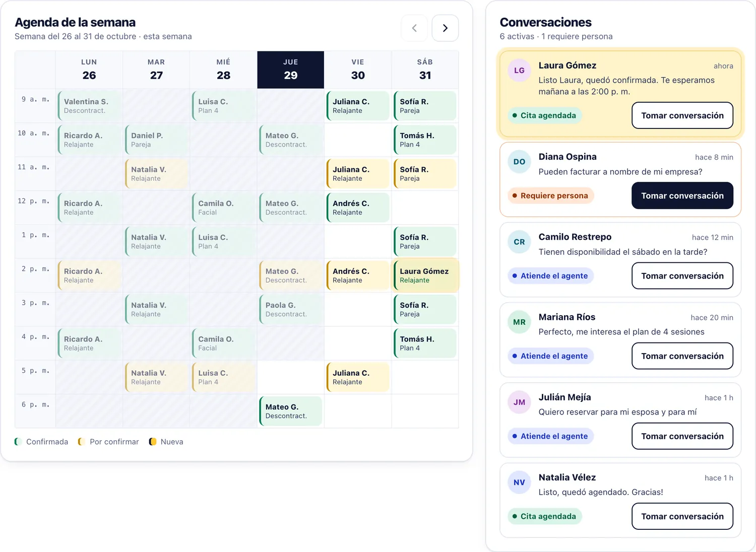
Task: Click message "Pueden facturar a nombre de mi empresa?"
Action: (x=620, y=172)
